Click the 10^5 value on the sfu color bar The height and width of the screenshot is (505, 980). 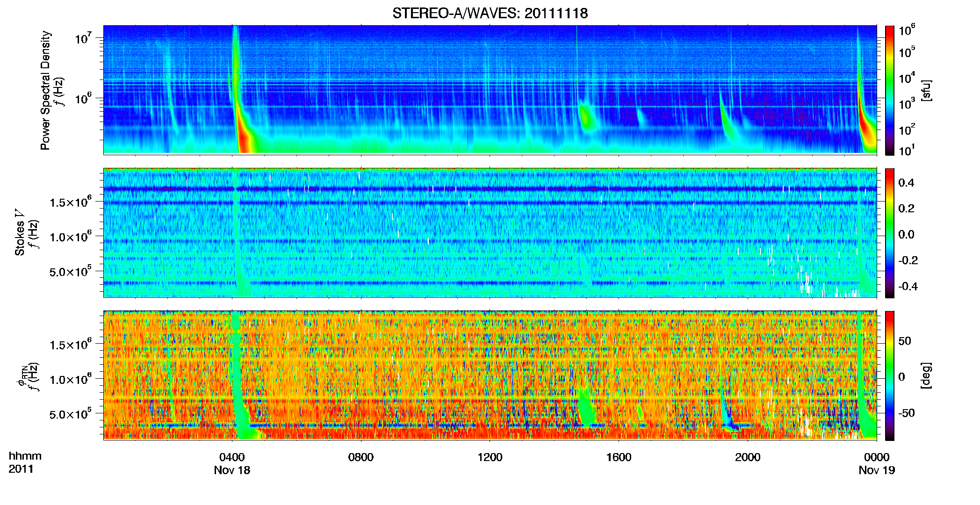[907, 51]
